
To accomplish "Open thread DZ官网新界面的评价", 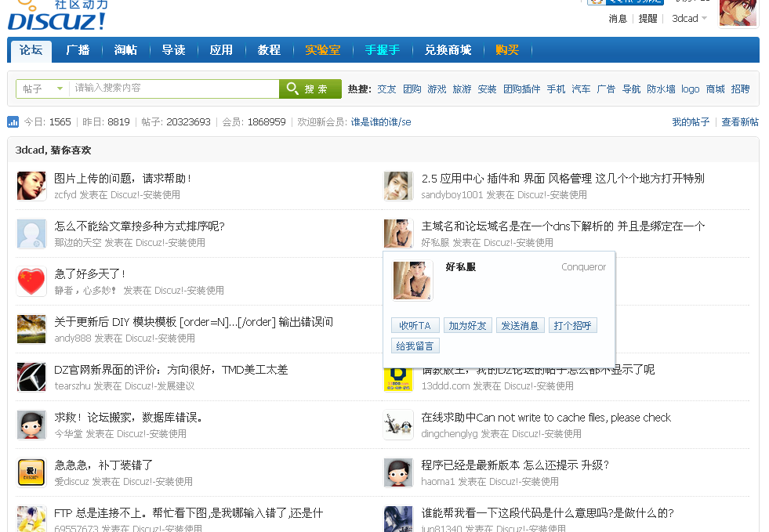I will click(x=171, y=369).
